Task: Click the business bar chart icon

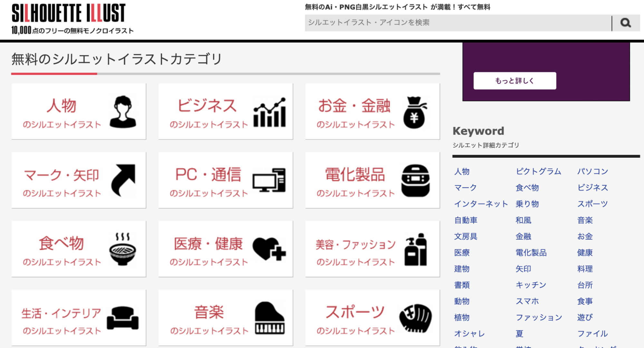Action: [269, 112]
